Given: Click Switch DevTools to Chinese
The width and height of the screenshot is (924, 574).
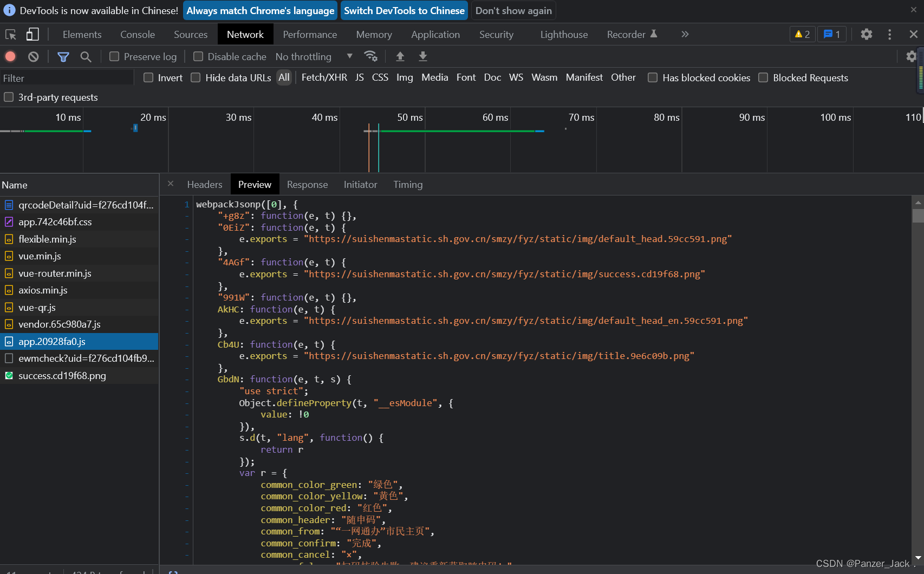Looking at the screenshot, I should 404,10.
